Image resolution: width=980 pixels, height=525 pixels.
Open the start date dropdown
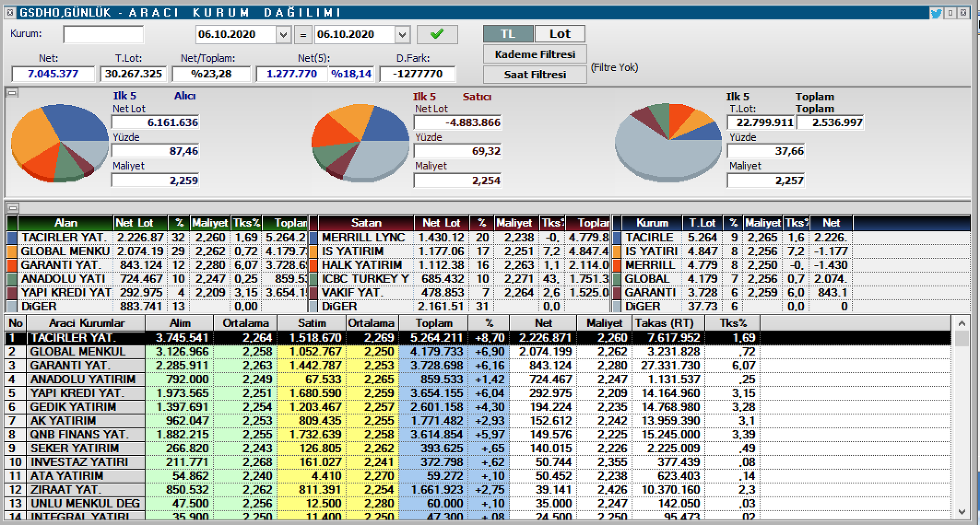tap(283, 34)
